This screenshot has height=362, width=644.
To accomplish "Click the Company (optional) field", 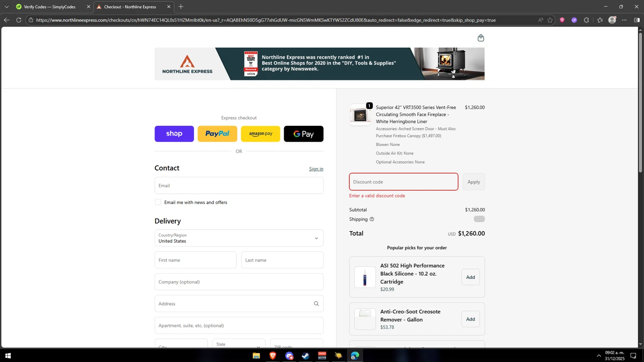I will coord(239,282).
